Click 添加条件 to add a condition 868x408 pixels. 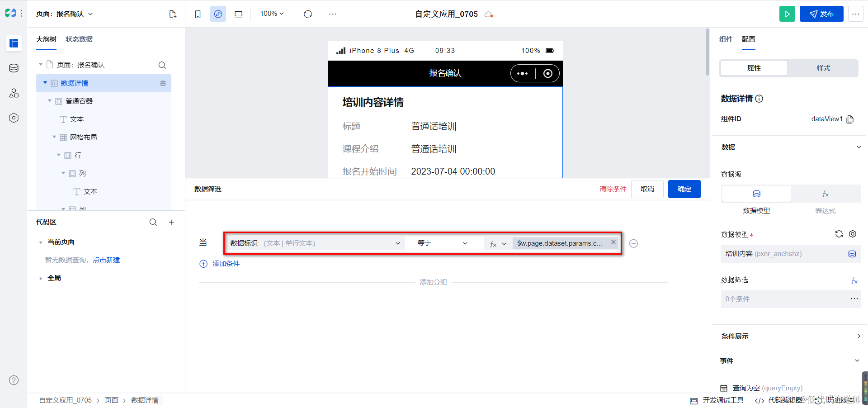220,264
